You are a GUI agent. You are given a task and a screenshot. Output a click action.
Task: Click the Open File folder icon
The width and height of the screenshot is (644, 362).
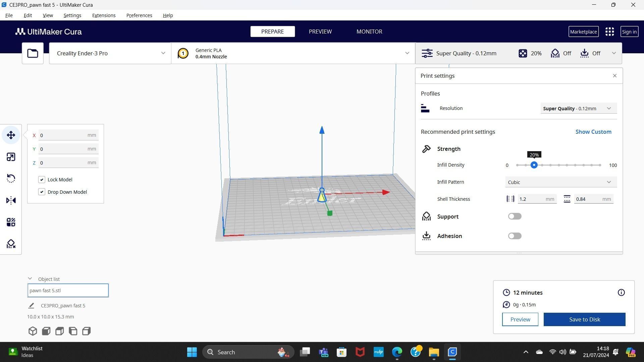click(33, 53)
